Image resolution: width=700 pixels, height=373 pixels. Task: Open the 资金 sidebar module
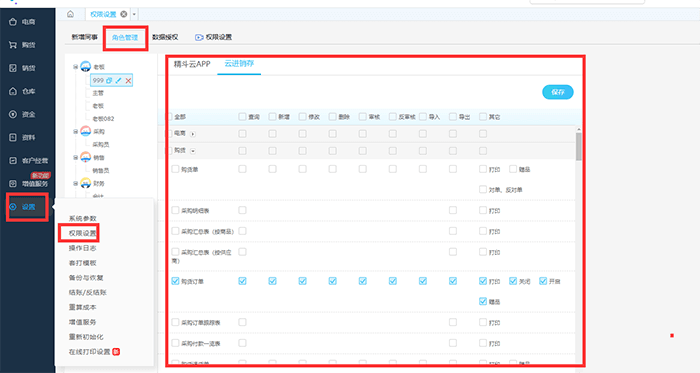pos(23,114)
